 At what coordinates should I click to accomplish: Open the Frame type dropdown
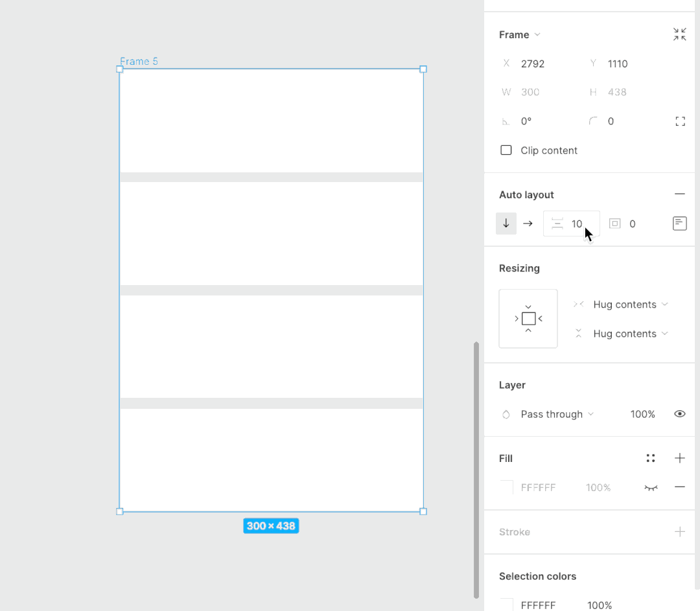520,35
